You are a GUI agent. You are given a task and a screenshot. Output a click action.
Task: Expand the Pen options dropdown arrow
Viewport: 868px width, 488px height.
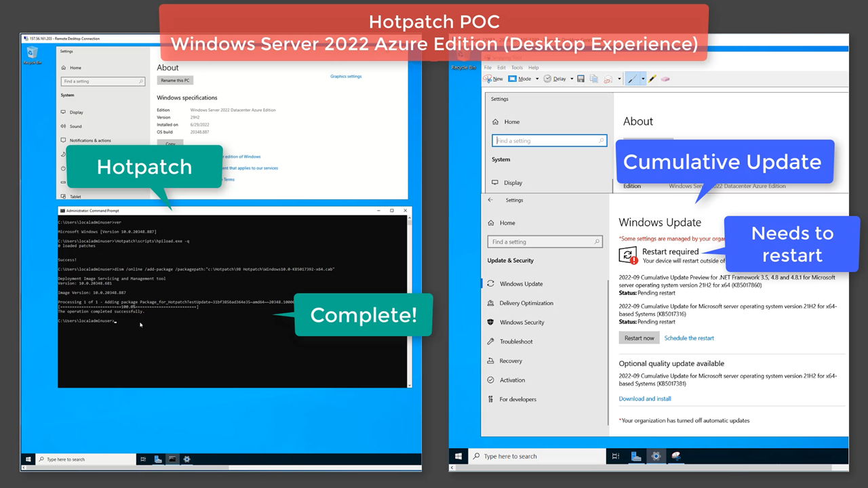click(643, 79)
